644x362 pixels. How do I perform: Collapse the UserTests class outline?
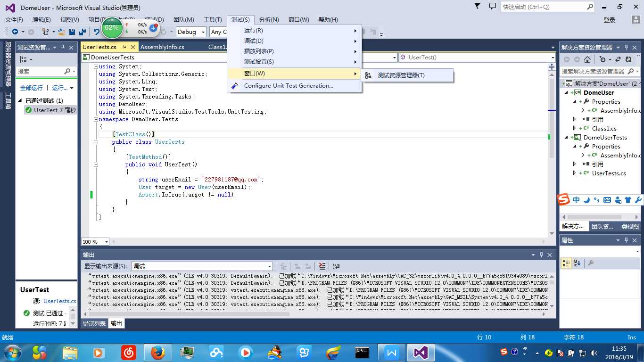pos(96,142)
